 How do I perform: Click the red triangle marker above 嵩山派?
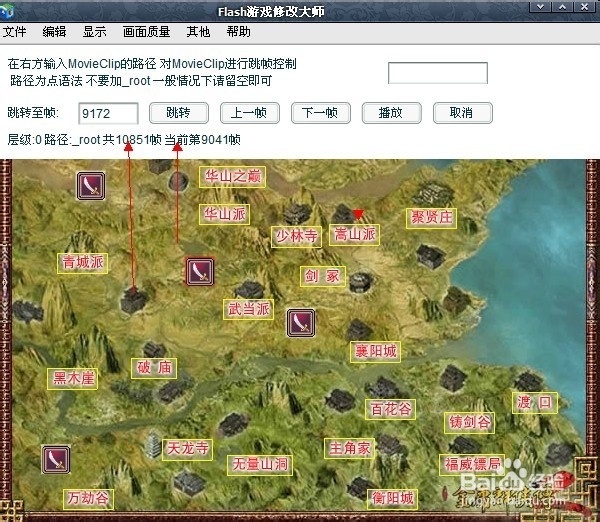click(358, 214)
